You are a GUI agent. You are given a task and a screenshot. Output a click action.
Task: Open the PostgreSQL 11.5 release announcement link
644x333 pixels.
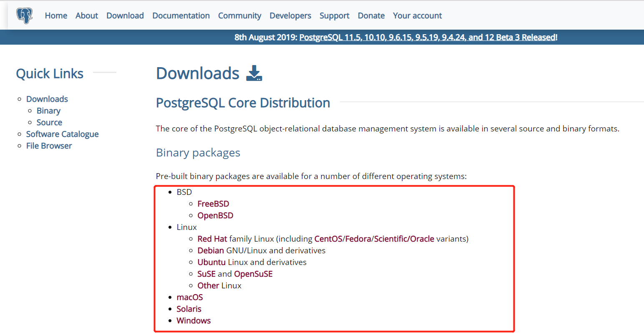tap(428, 37)
